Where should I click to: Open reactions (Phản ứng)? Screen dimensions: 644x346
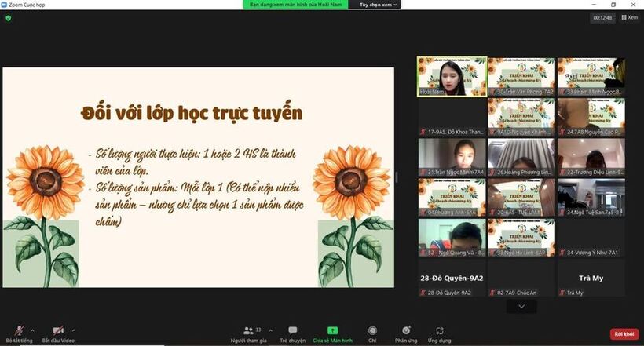tap(406, 331)
